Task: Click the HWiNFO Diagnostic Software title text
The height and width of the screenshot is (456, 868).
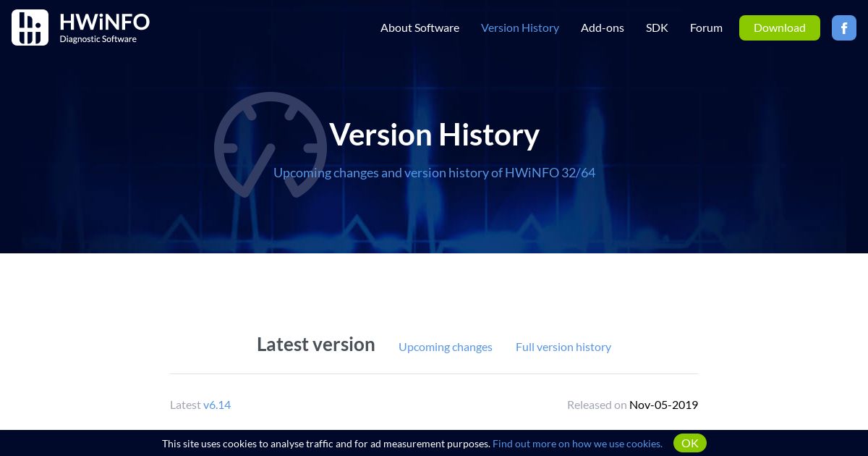Action: [104, 28]
